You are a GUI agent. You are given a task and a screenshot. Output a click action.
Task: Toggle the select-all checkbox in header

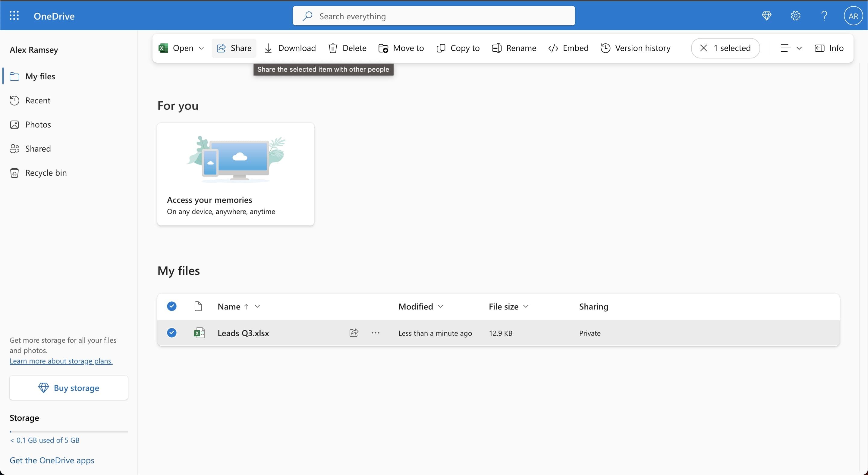coord(171,306)
